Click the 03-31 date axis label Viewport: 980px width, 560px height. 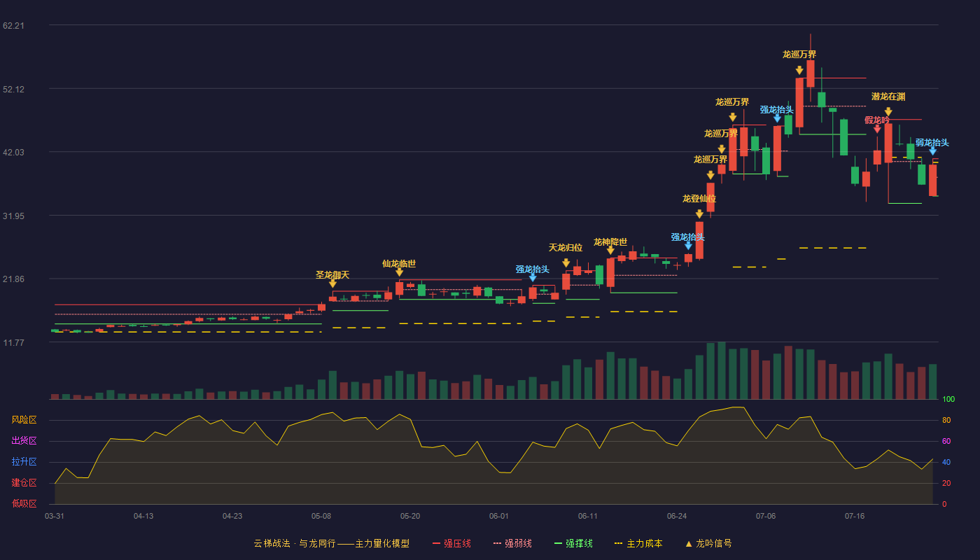[55, 516]
